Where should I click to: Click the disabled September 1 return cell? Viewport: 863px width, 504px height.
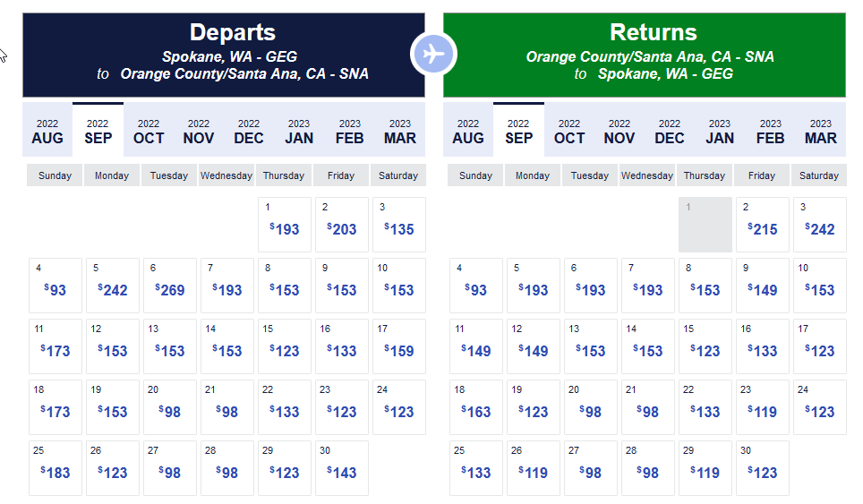tap(705, 225)
